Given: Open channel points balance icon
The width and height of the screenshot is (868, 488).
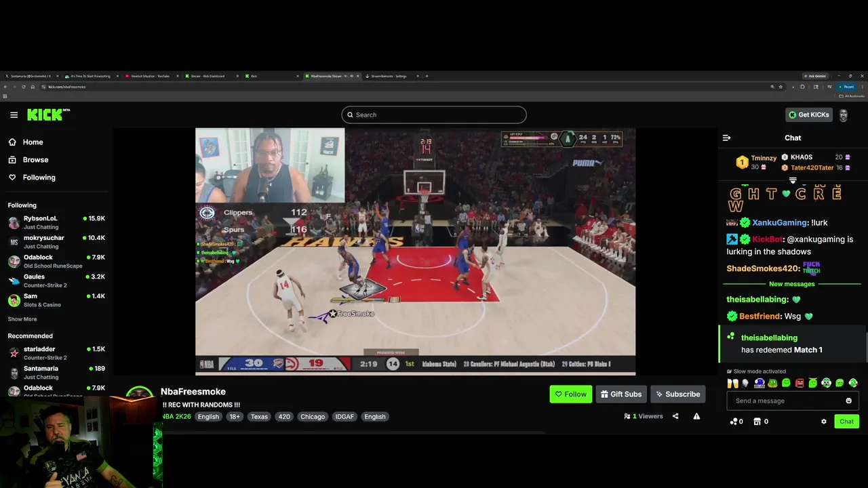Looking at the screenshot, I should coord(734,422).
